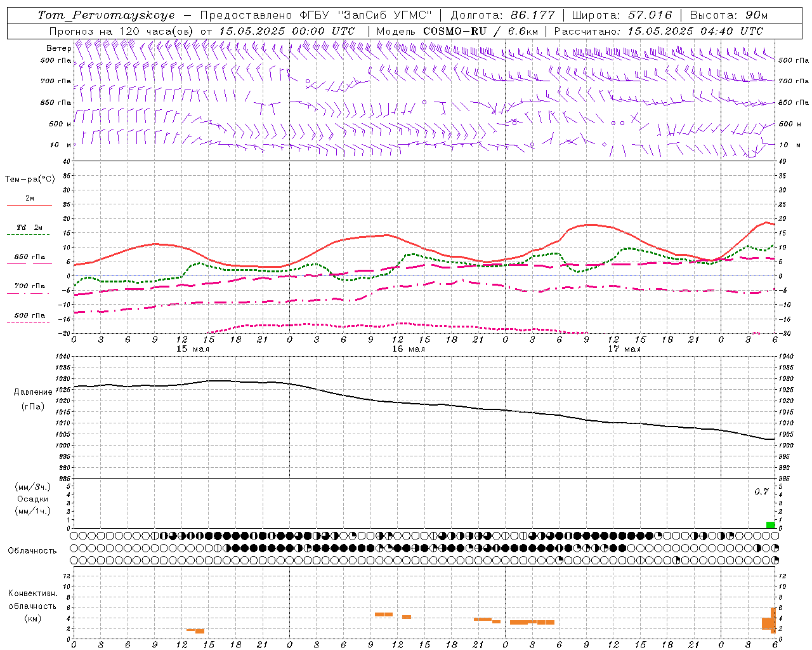Click the Осадки label
This screenshot has height=650, width=812.
click(33, 499)
